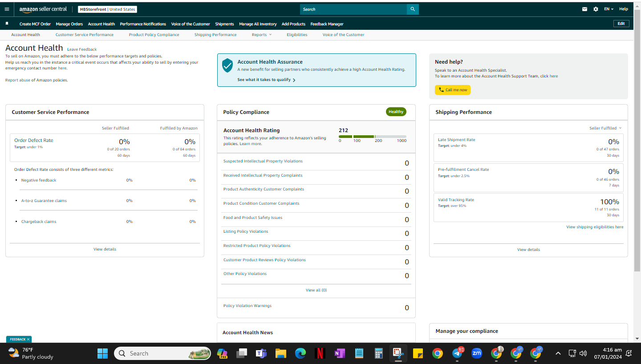This screenshot has height=364, width=641.
Task: Open Manage Orders in the top menu
Action: pos(69,24)
